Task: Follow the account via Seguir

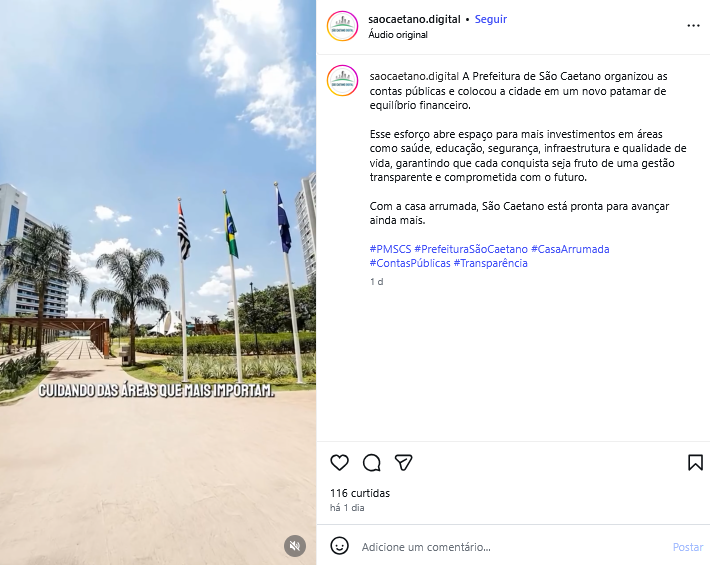Action: tap(490, 19)
